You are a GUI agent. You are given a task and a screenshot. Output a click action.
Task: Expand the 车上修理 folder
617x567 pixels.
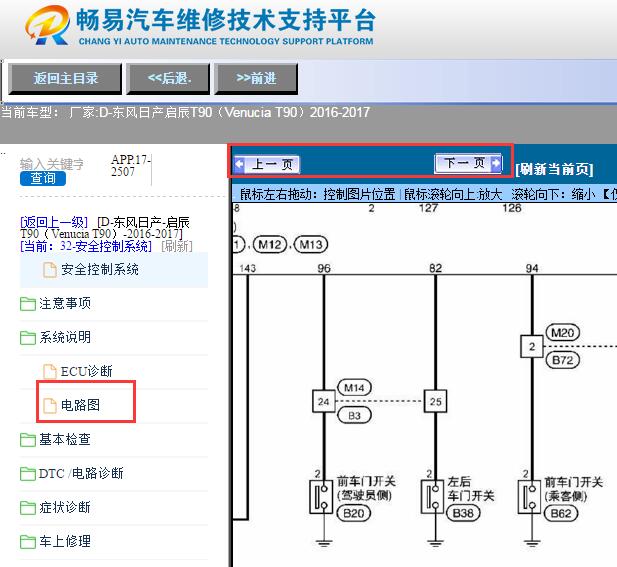coord(65,541)
